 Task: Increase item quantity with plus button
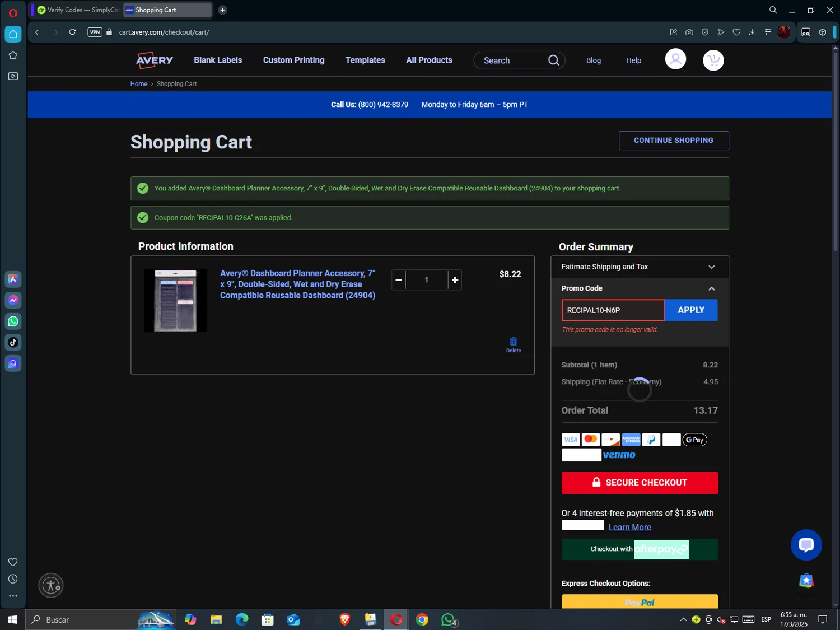point(455,280)
